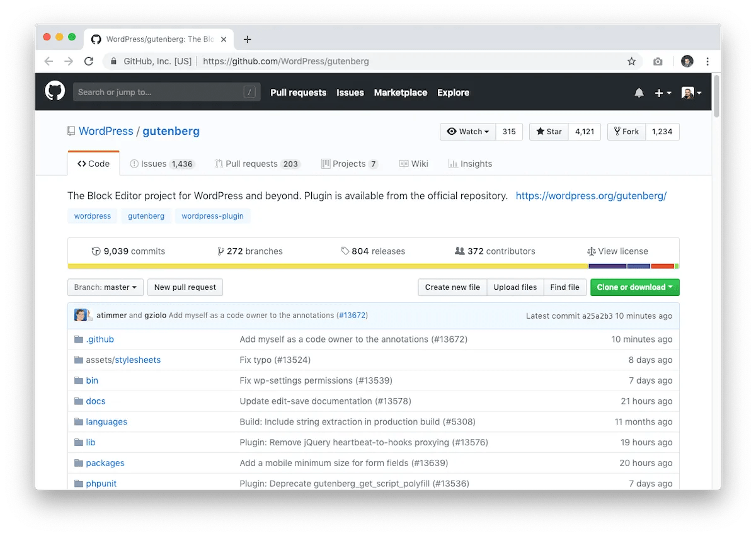View the 9,039 commits link
756x536 pixels.
(128, 251)
